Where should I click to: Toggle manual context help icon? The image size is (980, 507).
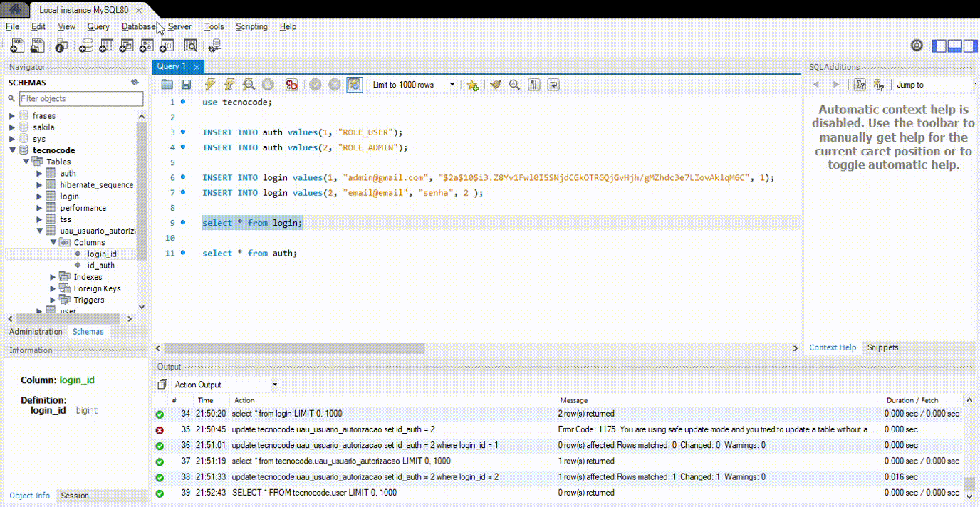(x=860, y=85)
